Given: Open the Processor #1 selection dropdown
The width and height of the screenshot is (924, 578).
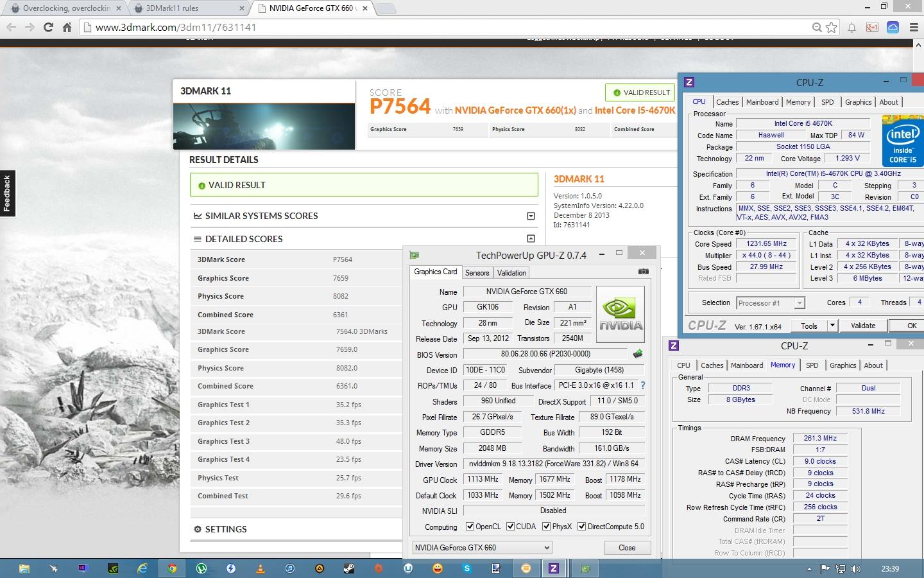Looking at the screenshot, I should tap(770, 302).
